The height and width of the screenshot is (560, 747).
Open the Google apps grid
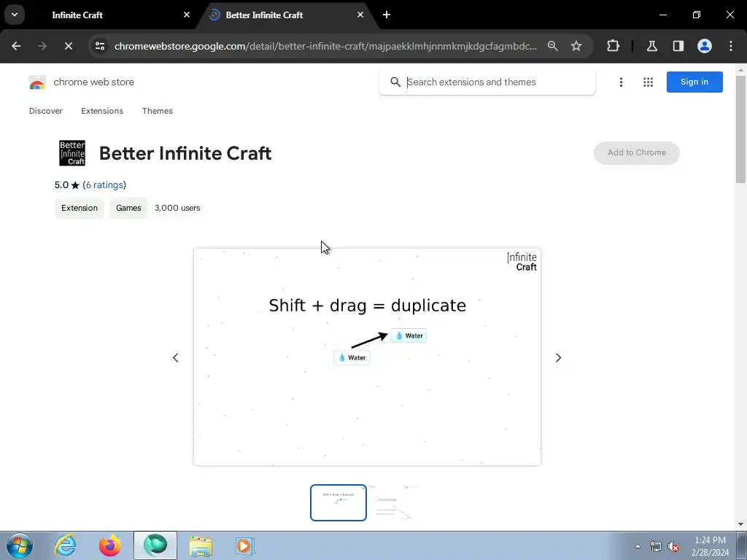pyautogui.click(x=648, y=82)
